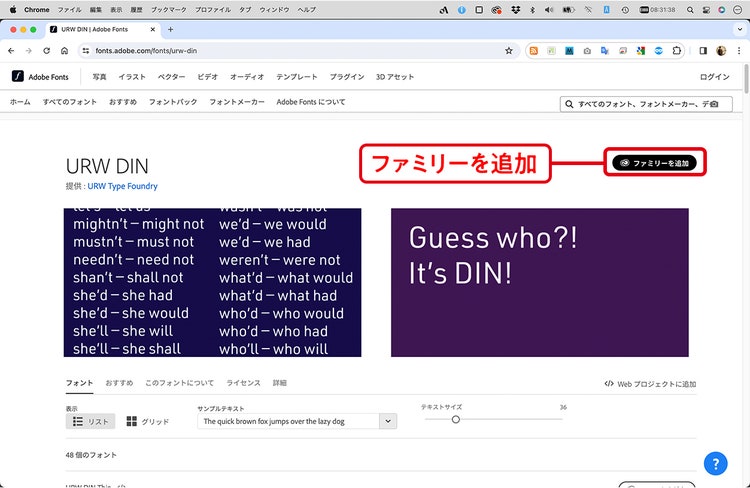Switch to list view (リスト)
The image size is (750, 488).
[90, 421]
